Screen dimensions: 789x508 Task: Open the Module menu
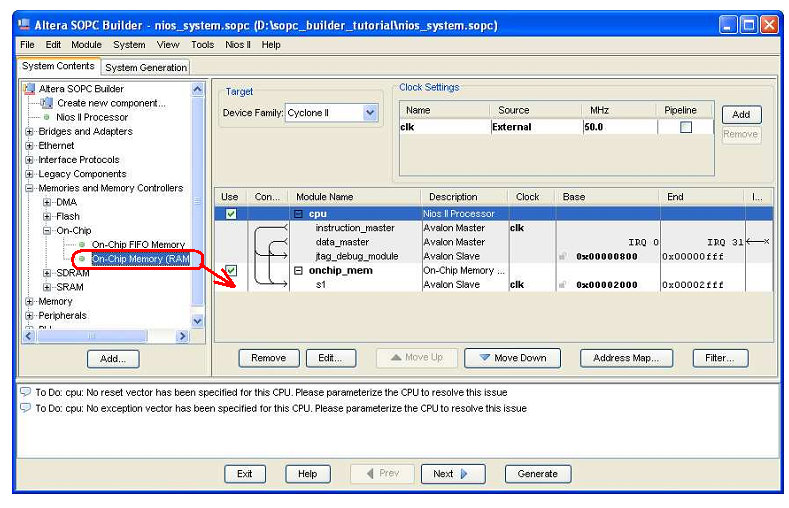pos(87,45)
